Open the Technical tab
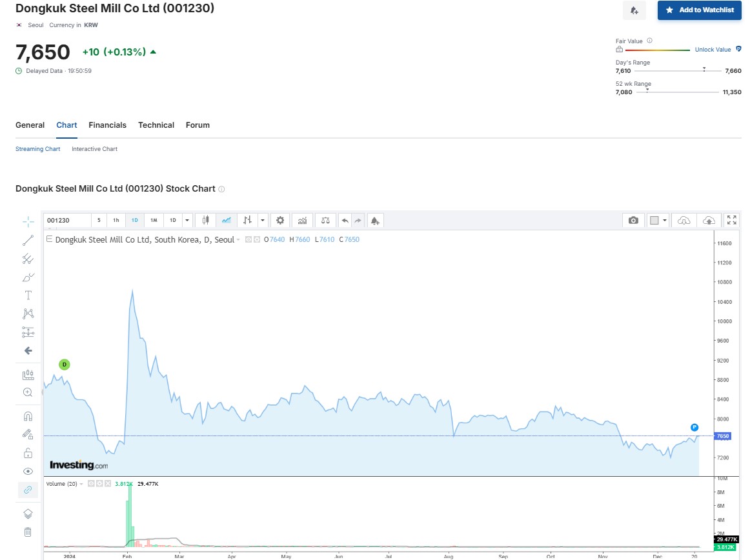Viewport: 750px width, 560px height. tap(156, 125)
